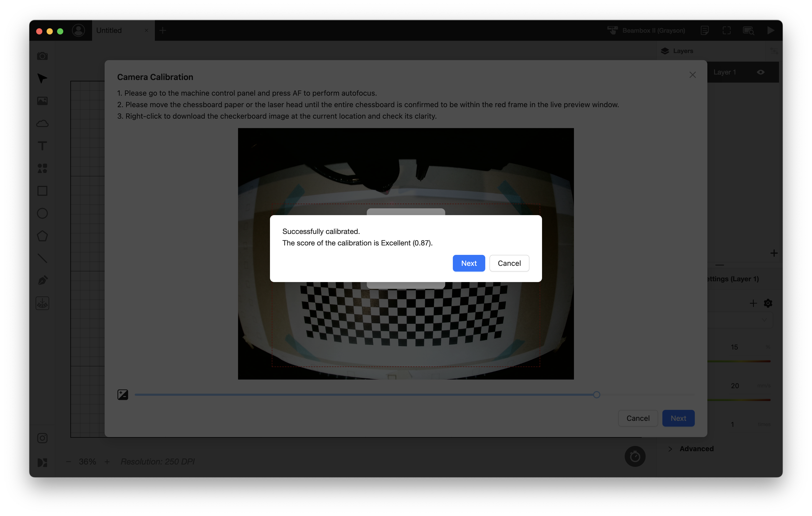
Task: Open the gear settings icon in layer settings
Action: pos(768,303)
